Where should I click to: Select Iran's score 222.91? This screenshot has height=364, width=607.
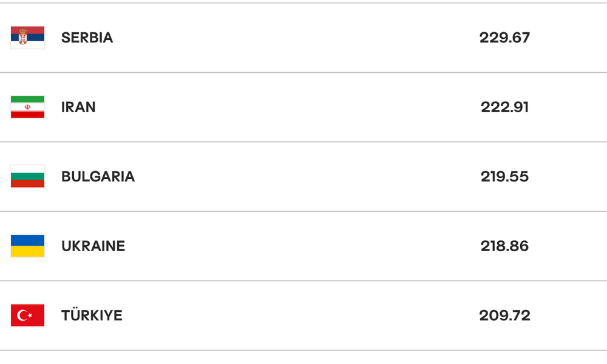pos(504,107)
